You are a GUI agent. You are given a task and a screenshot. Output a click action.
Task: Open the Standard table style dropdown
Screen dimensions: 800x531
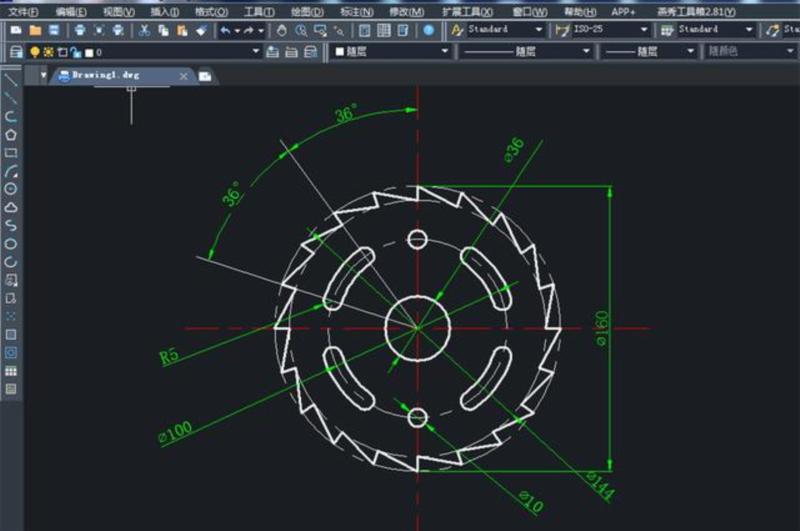pyautogui.click(x=749, y=30)
